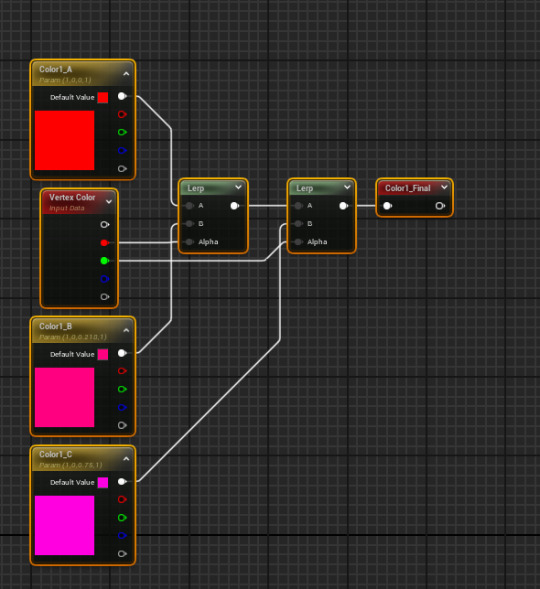Click the B input pin of second Lerp
The width and height of the screenshot is (540, 589).
298,224
